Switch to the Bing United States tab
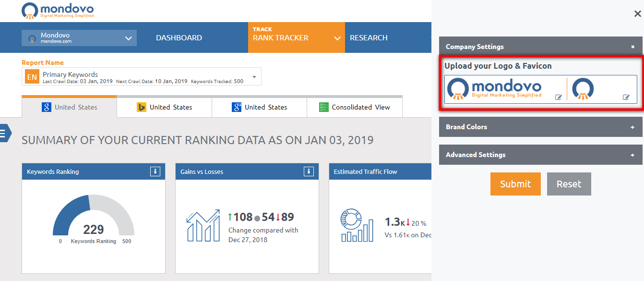The image size is (644, 281). [x=164, y=107]
